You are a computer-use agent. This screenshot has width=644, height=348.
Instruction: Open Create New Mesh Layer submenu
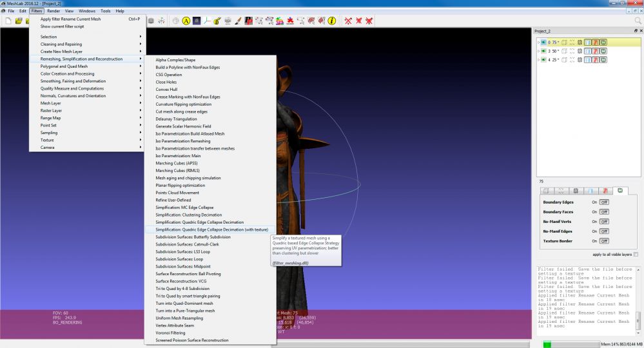pos(87,52)
